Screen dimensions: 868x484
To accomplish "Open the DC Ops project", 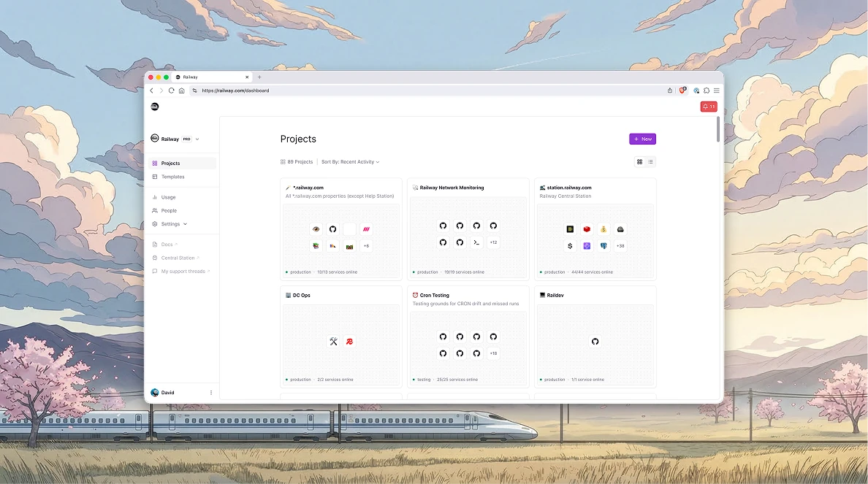I will [x=302, y=296].
